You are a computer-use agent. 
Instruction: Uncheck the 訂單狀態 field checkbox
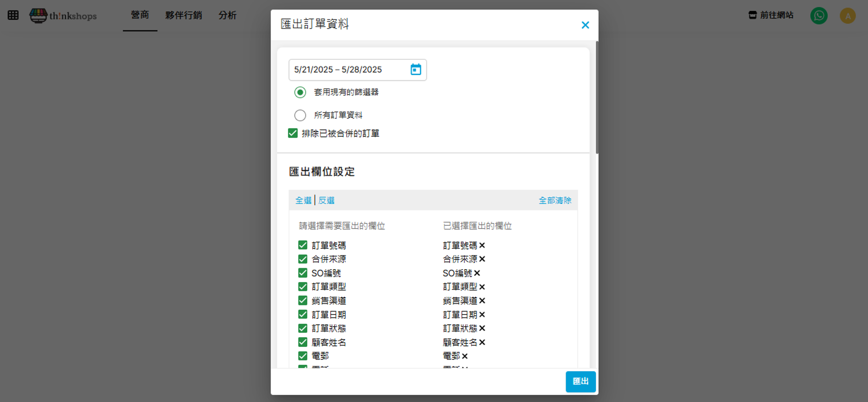click(303, 328)
